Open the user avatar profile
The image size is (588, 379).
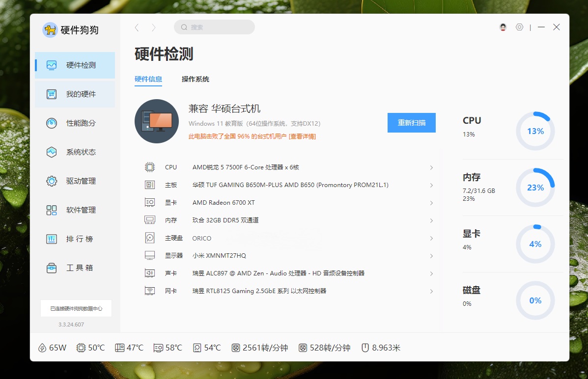[503, 27]
